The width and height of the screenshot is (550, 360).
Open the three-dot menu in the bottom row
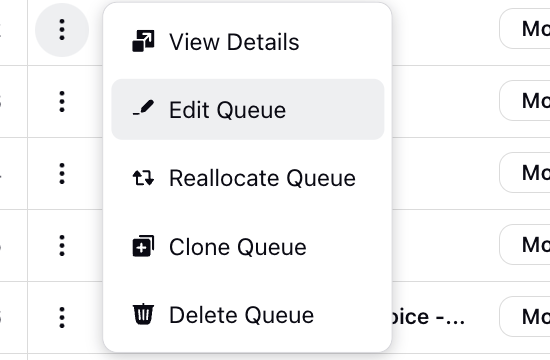click(x=62, y=318)
